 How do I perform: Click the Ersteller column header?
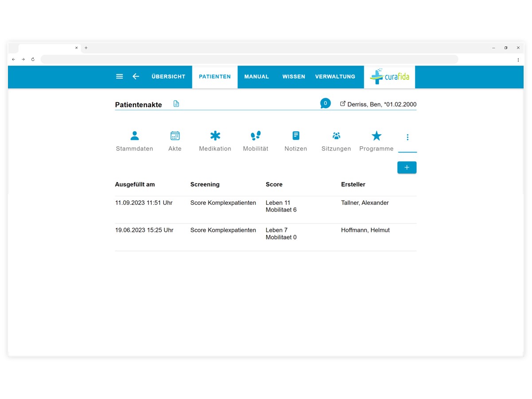click(x=353, y=184)
